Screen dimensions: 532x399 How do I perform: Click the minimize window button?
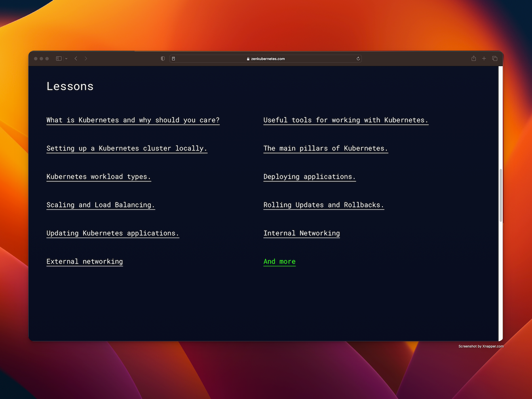[41, 59]
